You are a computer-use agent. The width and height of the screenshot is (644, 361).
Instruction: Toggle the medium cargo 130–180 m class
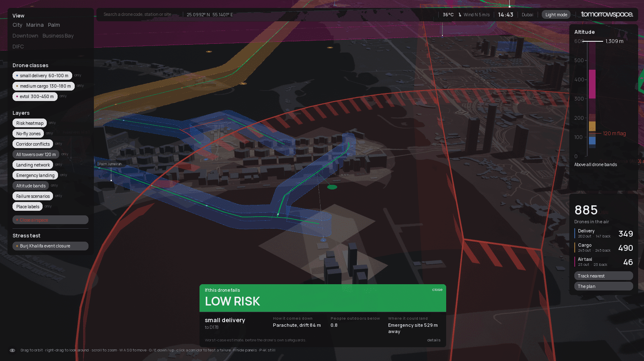(x=43, y=86)
